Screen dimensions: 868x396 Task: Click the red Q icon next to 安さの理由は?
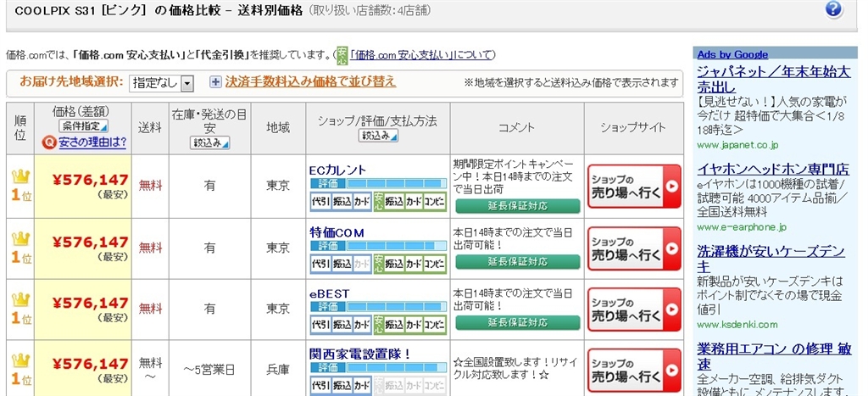coord(50,144)
